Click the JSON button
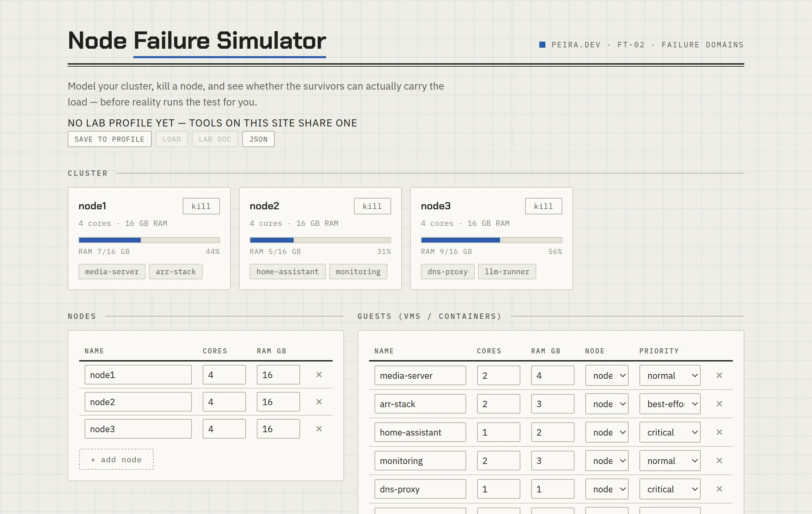The width and height of the screenshot is (812, 514). pyautogui.click(x=258, y=139)
